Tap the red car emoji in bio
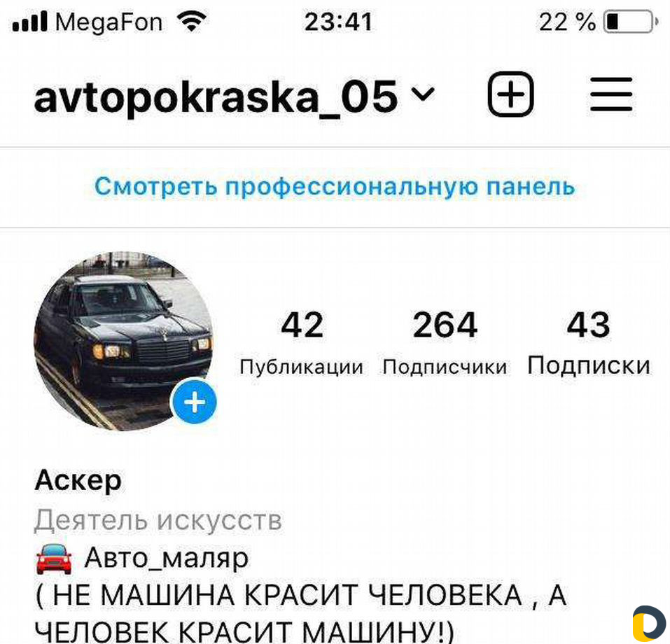 (54, 559)
